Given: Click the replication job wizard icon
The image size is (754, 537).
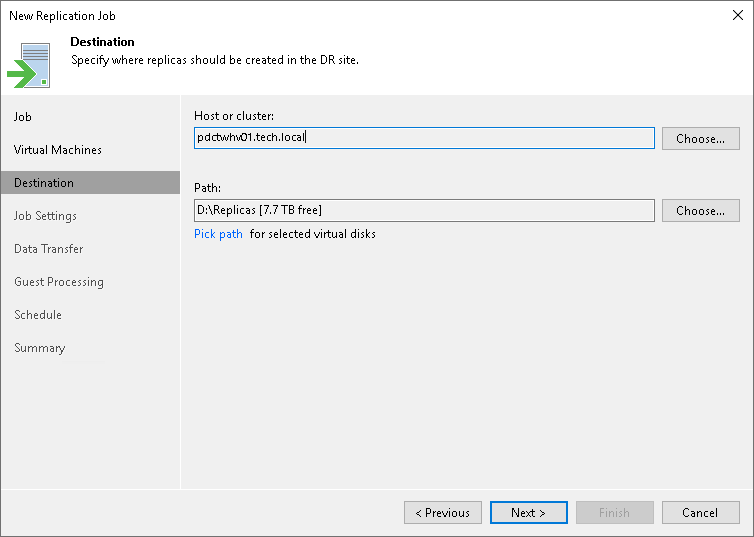Looking at the screenshot, I should (29, 65).
